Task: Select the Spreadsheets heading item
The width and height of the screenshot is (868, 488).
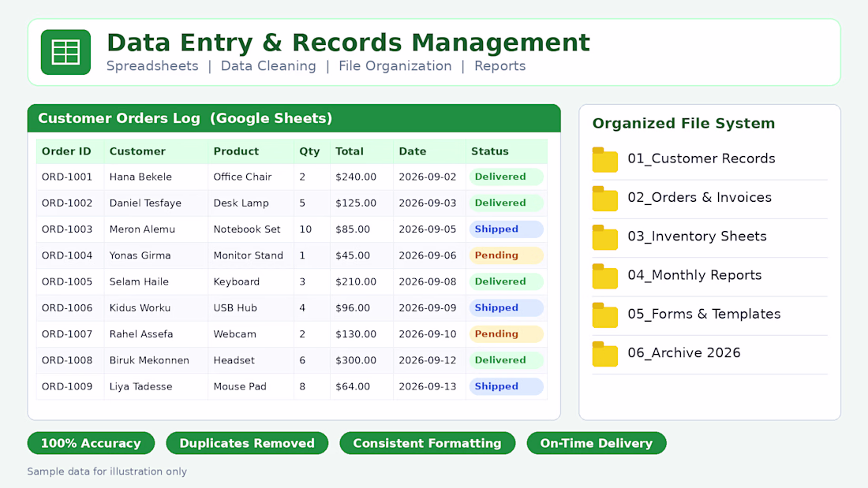Action: (152, 66)
